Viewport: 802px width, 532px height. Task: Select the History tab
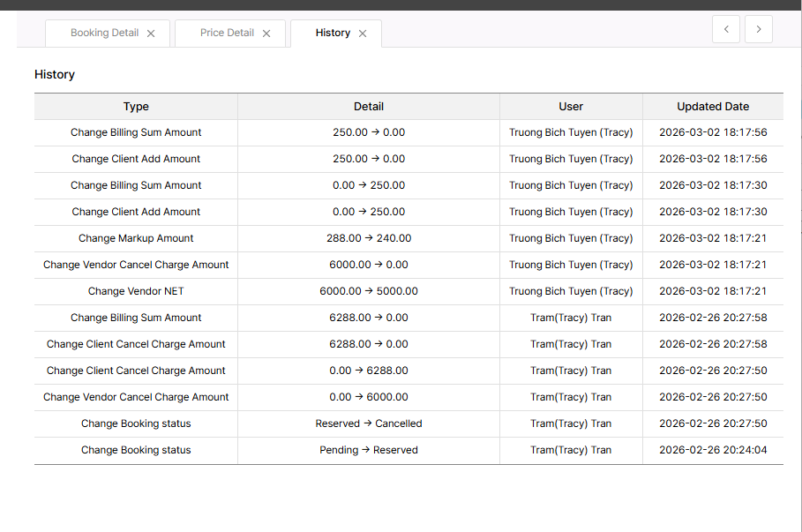click(333, 33)
